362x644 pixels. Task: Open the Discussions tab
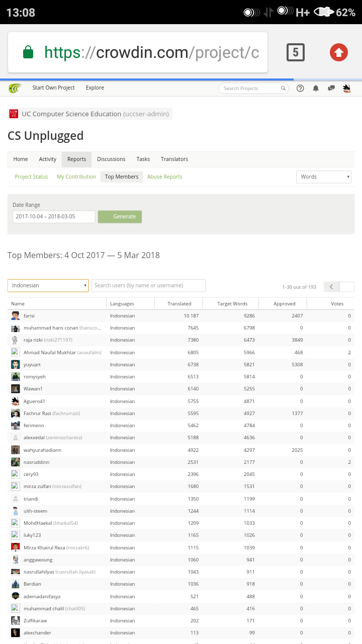point(111,159)
